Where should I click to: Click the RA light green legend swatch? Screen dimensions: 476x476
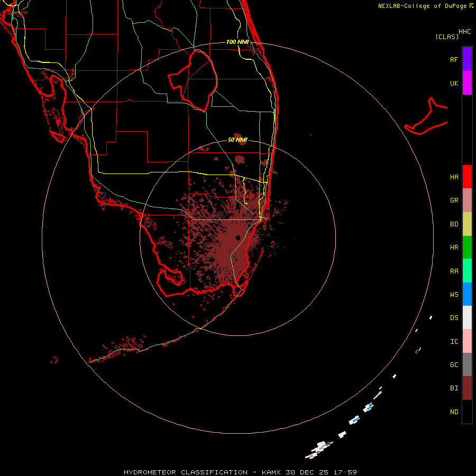point(467,271)
